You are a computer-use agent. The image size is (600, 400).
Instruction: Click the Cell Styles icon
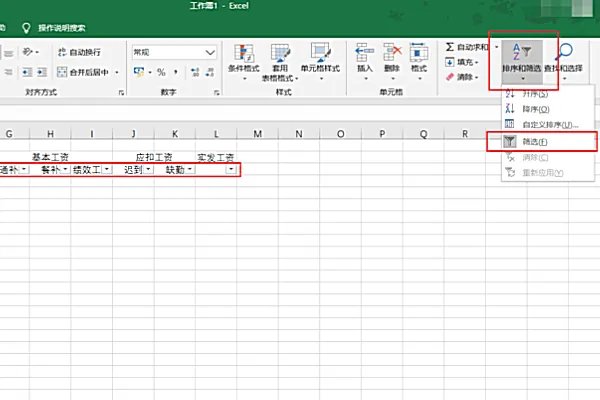pyautogui.click(x=320, y=58)
